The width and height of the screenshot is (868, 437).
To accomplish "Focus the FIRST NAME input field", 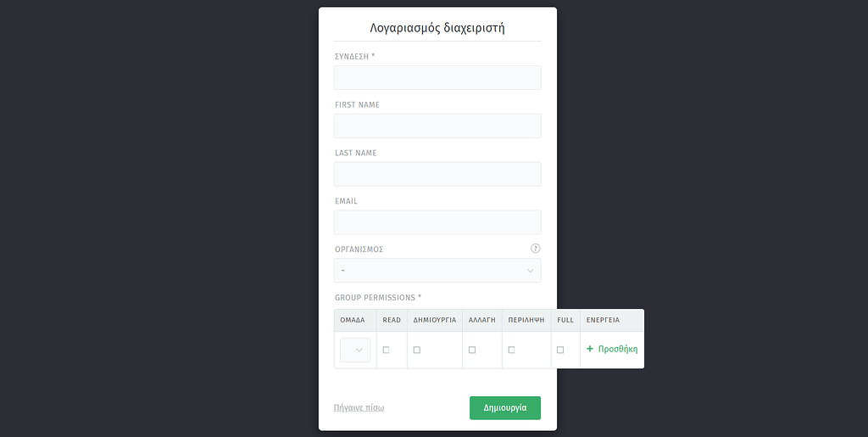I will pos(437,126).
